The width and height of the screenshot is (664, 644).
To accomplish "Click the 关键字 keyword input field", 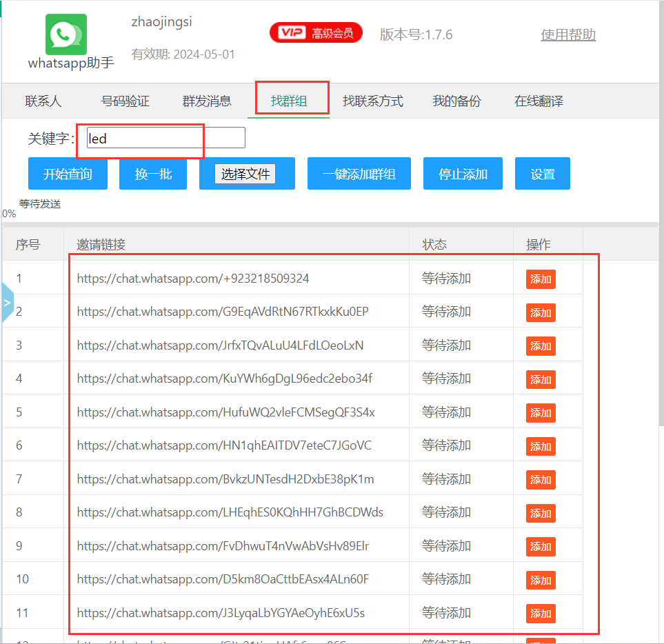I will [165, 139].
